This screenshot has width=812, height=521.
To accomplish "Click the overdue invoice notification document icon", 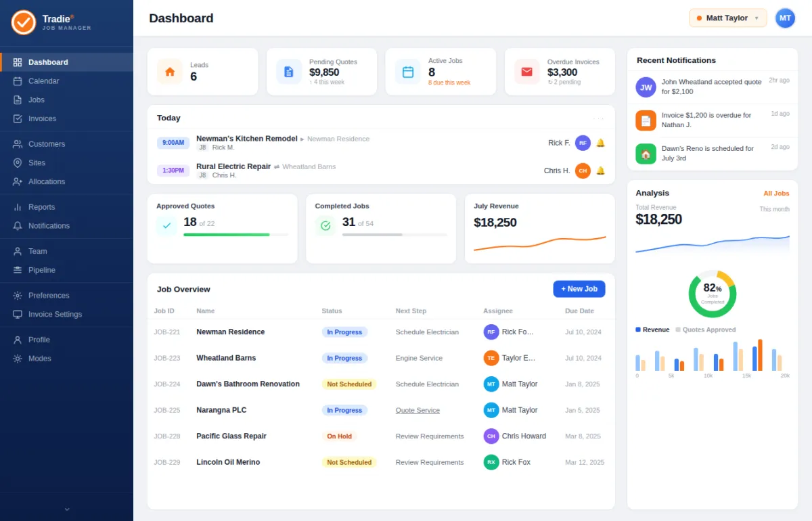I will click(x=646, y=120).
